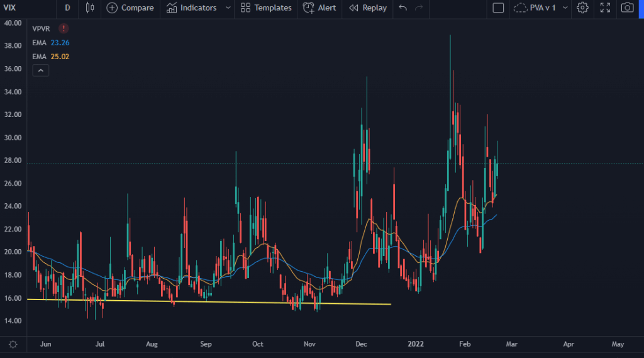Open time axis settings gear at bottom-left
This screenshot has width=644, height=358.
[13, 344]
